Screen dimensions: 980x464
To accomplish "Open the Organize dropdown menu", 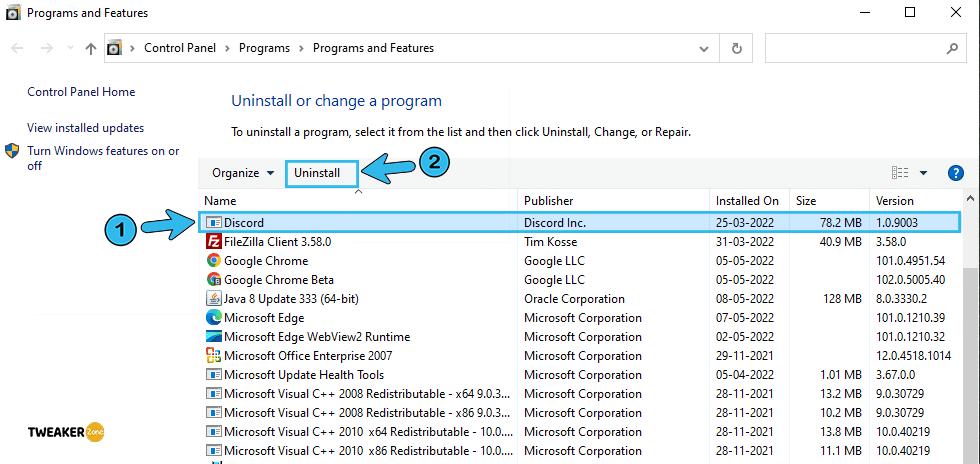I will point(243,173).
